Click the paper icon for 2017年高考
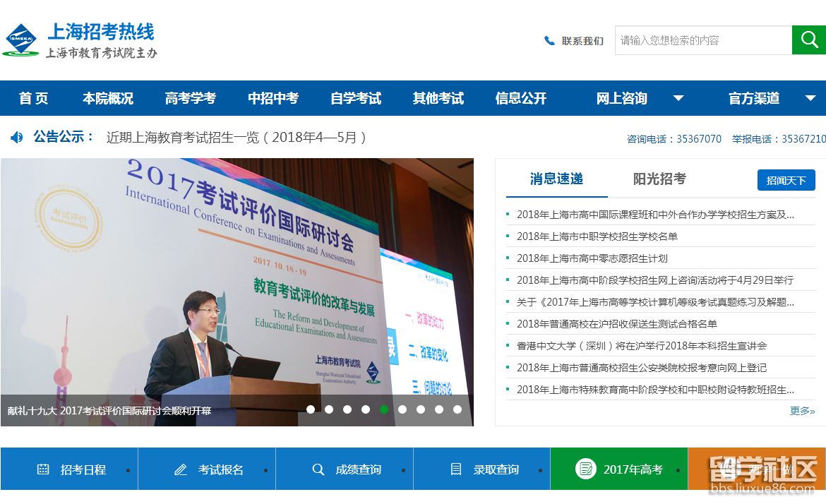This screenshot has width=826, height=504. (x=586, y=468)
